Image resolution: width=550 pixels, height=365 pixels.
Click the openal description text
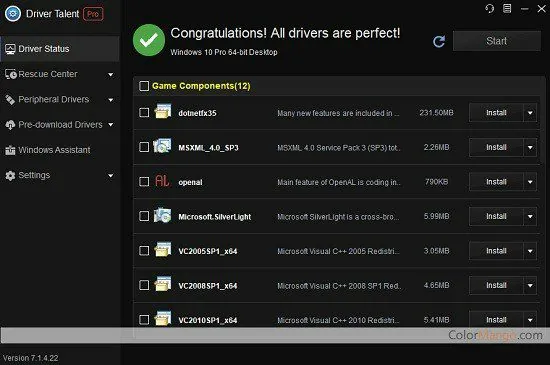pos(339,182)
